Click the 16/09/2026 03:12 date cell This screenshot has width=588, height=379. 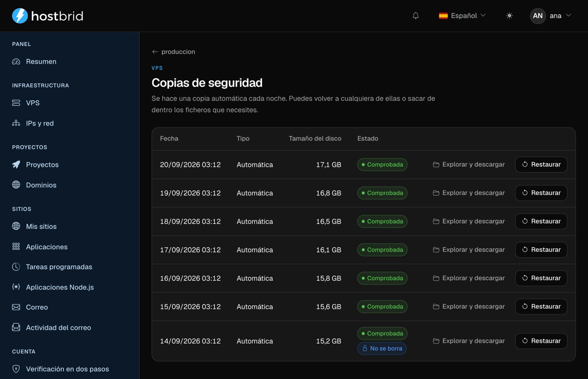click(190, 278)
